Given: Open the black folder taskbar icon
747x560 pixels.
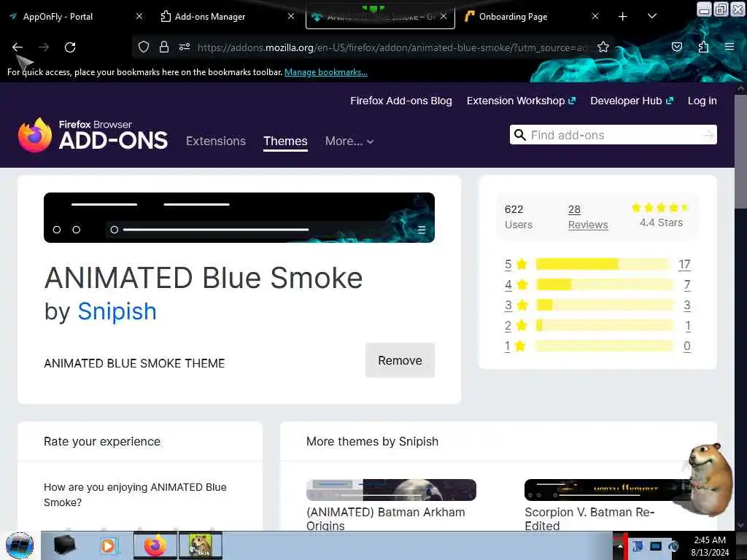Looking at the screenshot, I should tap(65, 545).
